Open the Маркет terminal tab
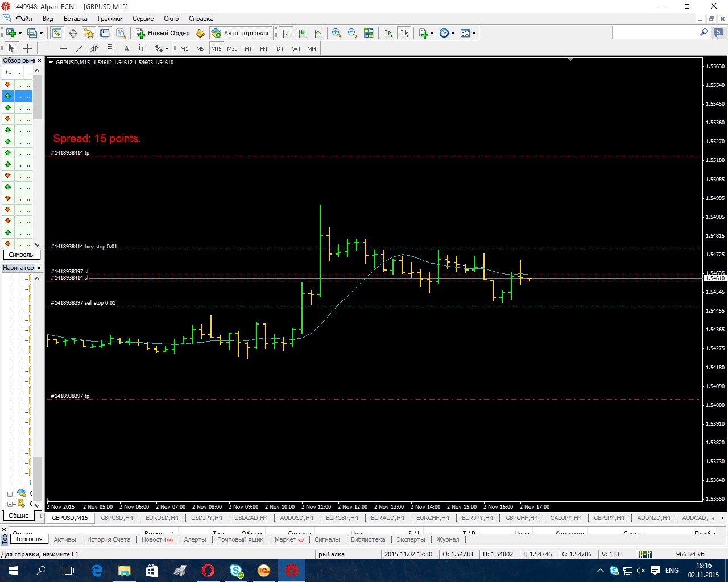728x582 pixels. pyautogui.click(x=289, y=539)
